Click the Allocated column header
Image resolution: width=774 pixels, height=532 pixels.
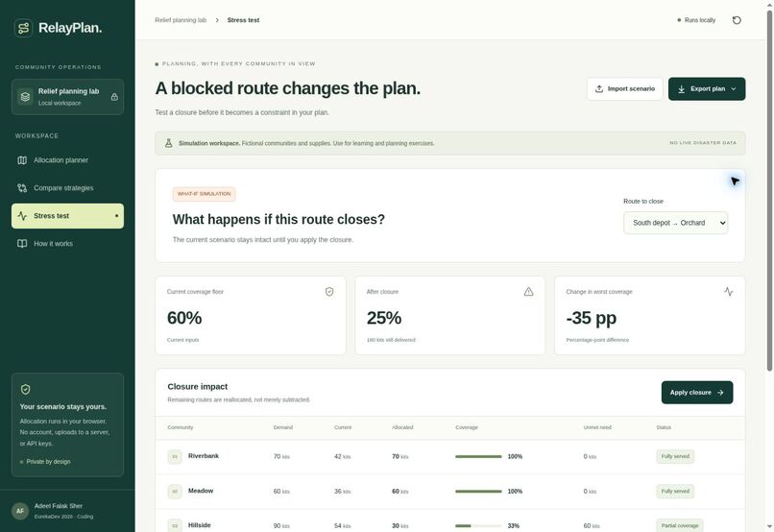pyautogui.click(x=402, y=427)
